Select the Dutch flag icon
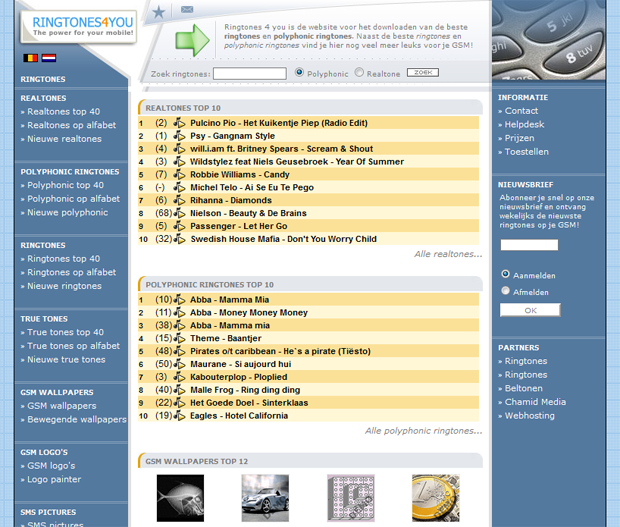 tap(49, 58)
